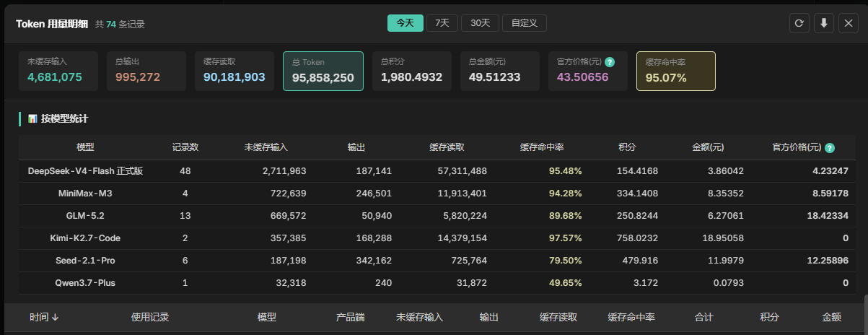This screenshot has height=335, width=868.
Task: Click the Qwen3.7-Plus model name
Action: click(x=85, y=283)
